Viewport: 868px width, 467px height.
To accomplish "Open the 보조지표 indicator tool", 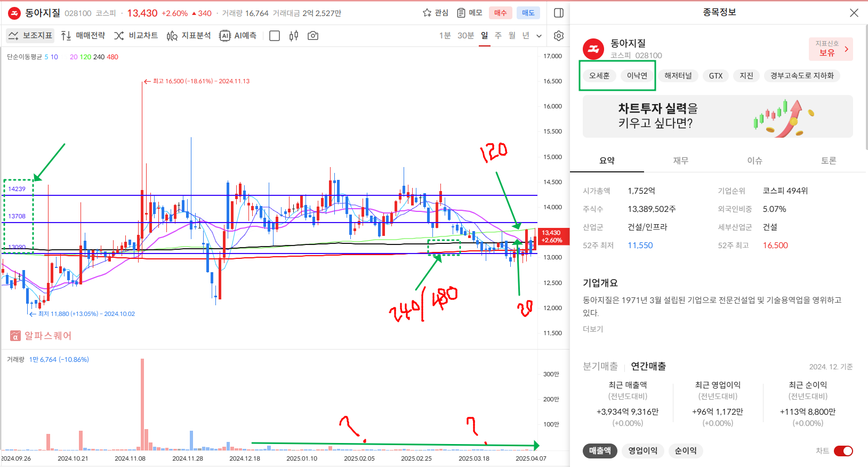I will pyautogui.click(x=30, y=36).
